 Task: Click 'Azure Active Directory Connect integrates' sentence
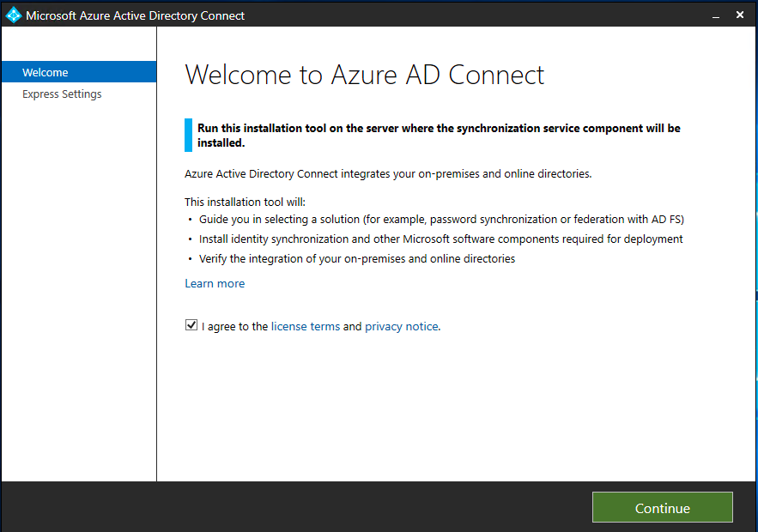388,174
